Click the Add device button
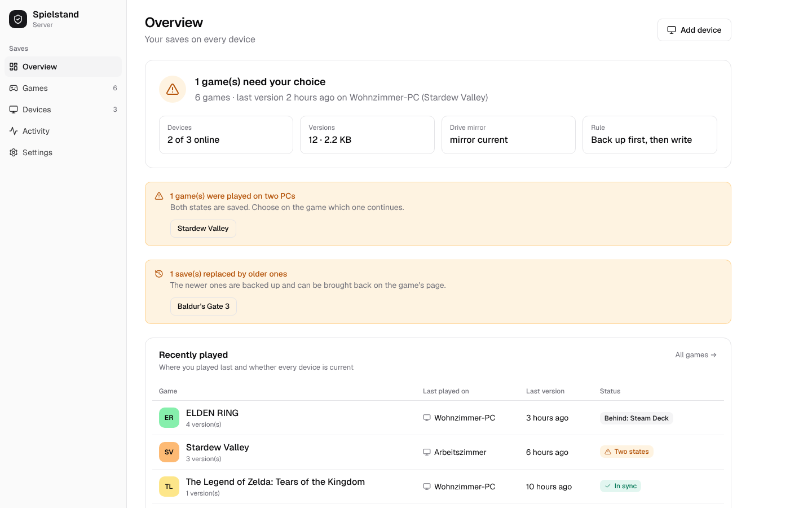Viewport: 812px width, 508px height. (694, 30)
